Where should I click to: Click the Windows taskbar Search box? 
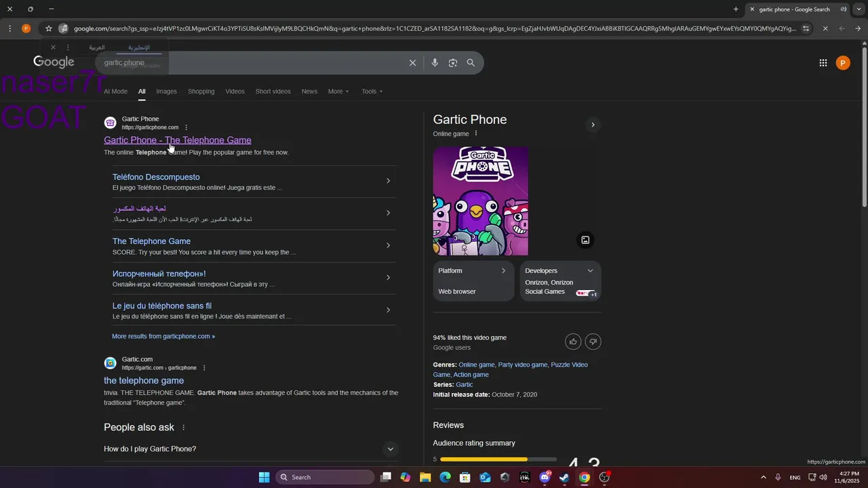click(325, 477)
